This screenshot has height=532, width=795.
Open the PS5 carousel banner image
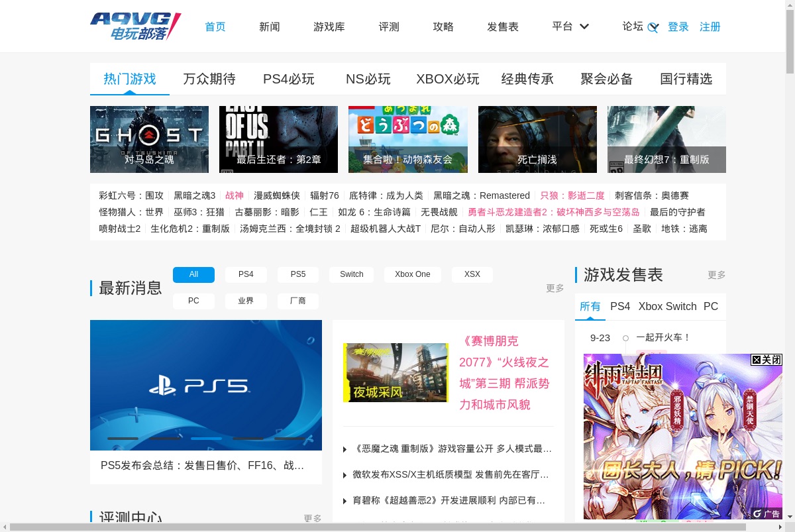point(206,385)
